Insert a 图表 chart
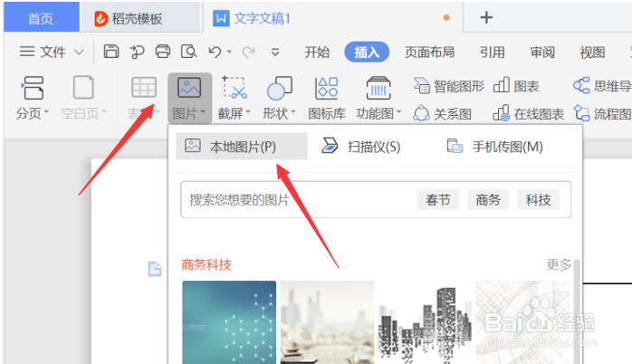 pyautogui.click(x=516, y=86)
